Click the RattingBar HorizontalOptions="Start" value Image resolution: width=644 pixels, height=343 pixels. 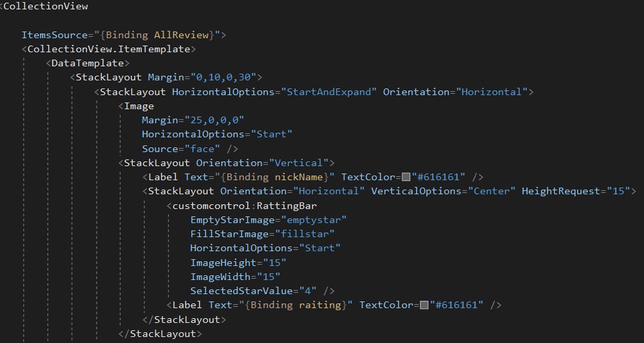click(320, 248)
